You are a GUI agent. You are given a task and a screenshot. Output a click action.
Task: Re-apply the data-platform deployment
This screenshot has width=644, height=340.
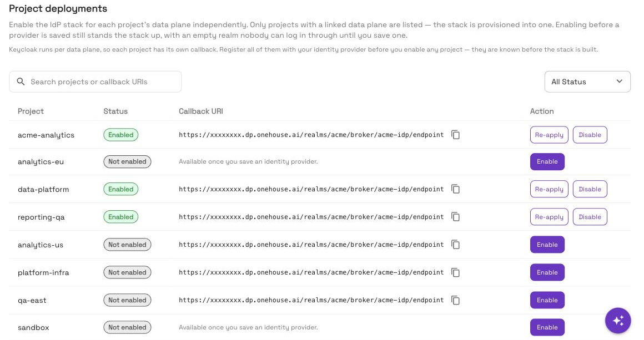549,189
